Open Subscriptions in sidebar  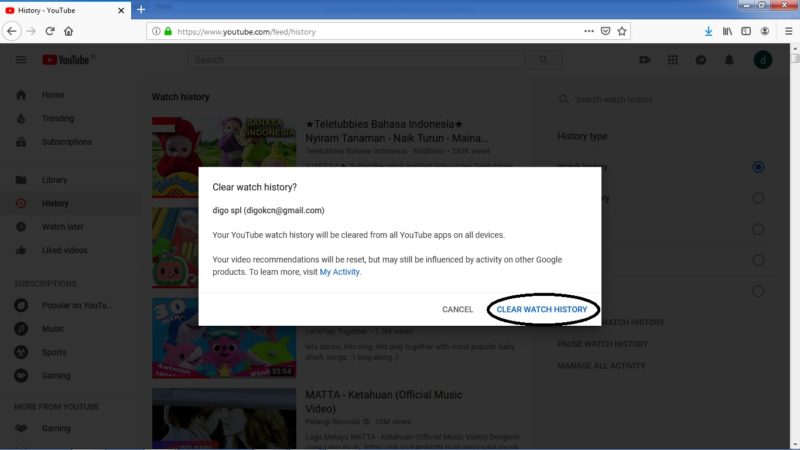tap(70, 142)
